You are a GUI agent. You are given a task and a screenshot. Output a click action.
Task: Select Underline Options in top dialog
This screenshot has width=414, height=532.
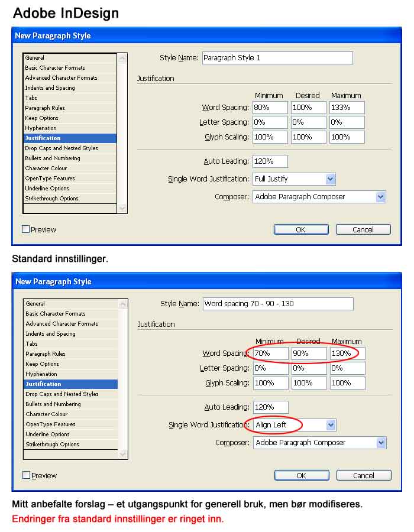tap(70, 189)
